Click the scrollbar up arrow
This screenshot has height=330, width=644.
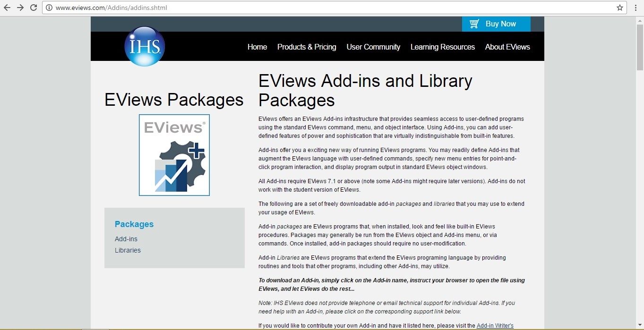click(x=640, y=20)
